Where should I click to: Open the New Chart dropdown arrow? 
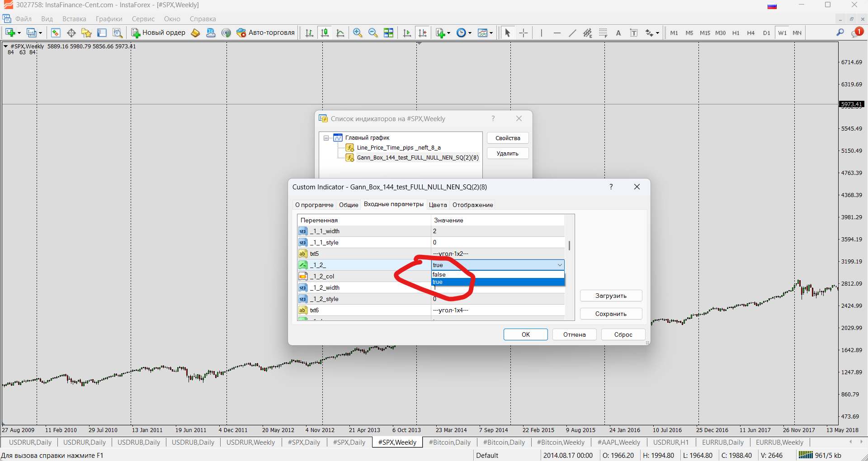pos(19,33)
